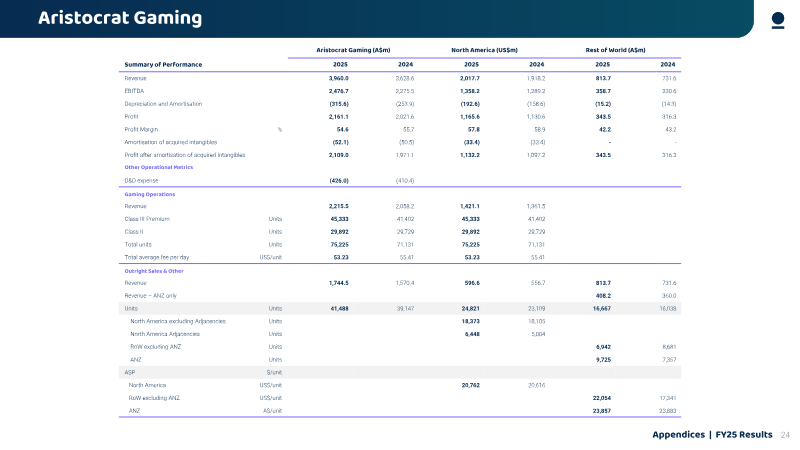This screenshot has width=800, height=450.
Task: Click the 'Class III Premium' row label
Action: [x=147, y=219]
